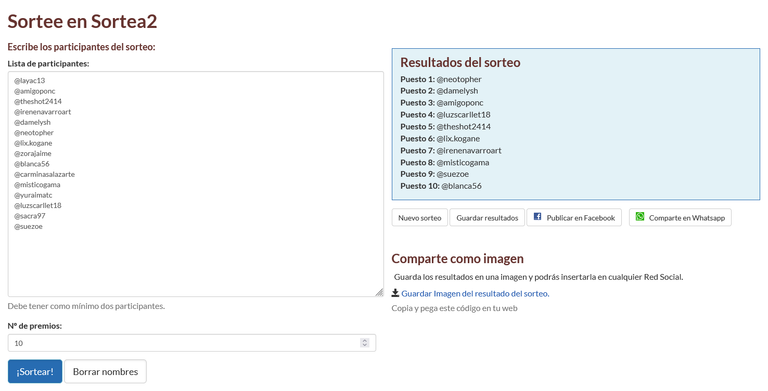
Task: Select Puesto 7 result @irenenavarroart
Action: click(469, 150)
